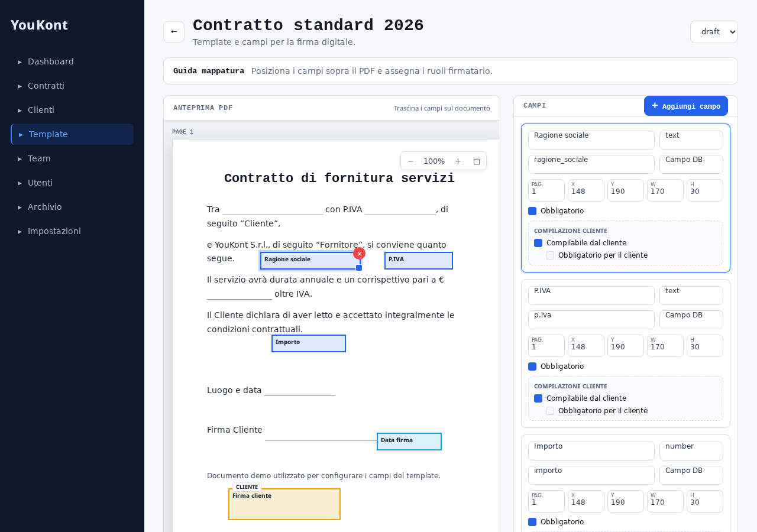Screen dimensions: 757x532
Task: Click the Aggiungi campo button
Action: tap(686, 106)
